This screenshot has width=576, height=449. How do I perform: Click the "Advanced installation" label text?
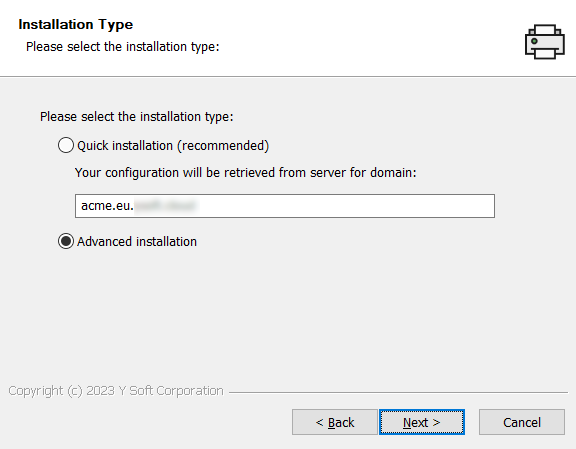tap(137, 241)
